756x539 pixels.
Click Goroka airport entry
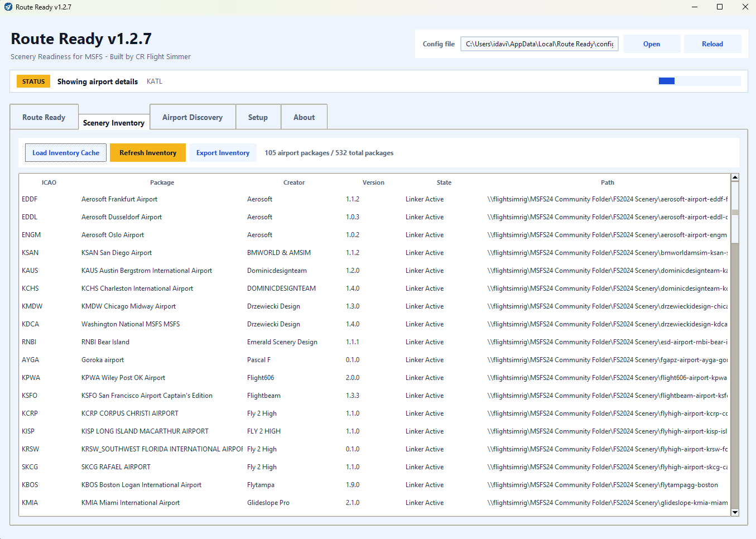pos(103,360)
